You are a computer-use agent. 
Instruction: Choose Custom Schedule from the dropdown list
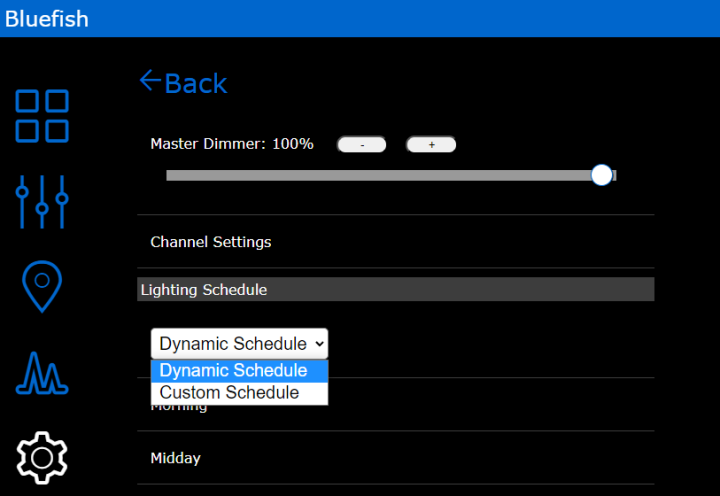(238, 393)
